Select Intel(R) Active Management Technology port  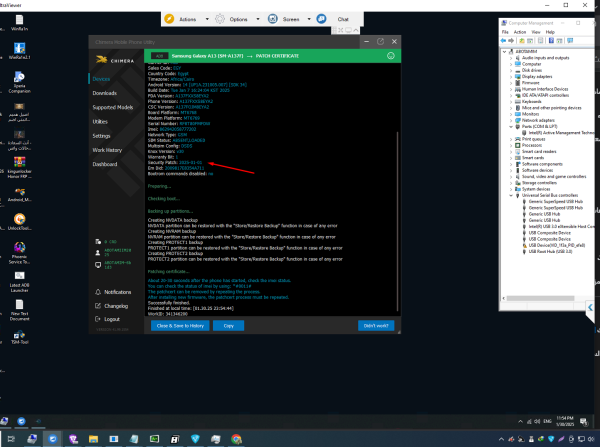point(561,133)
